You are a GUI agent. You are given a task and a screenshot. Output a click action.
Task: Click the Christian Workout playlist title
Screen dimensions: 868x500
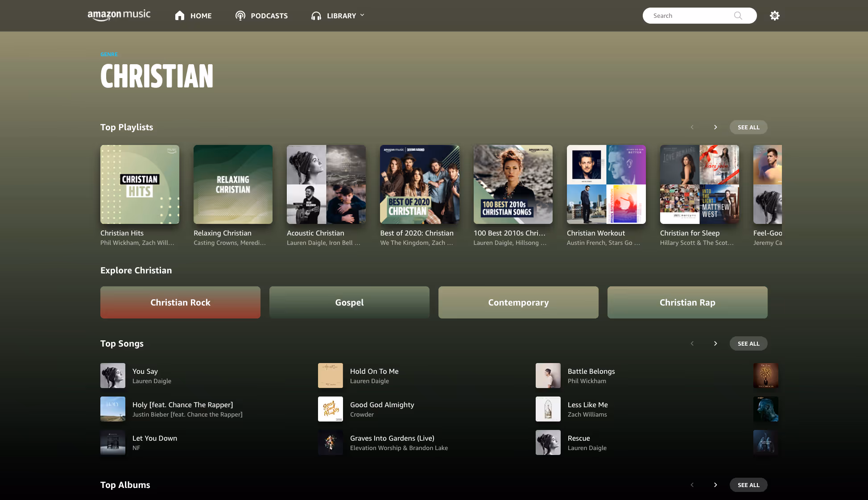point(596,233)
